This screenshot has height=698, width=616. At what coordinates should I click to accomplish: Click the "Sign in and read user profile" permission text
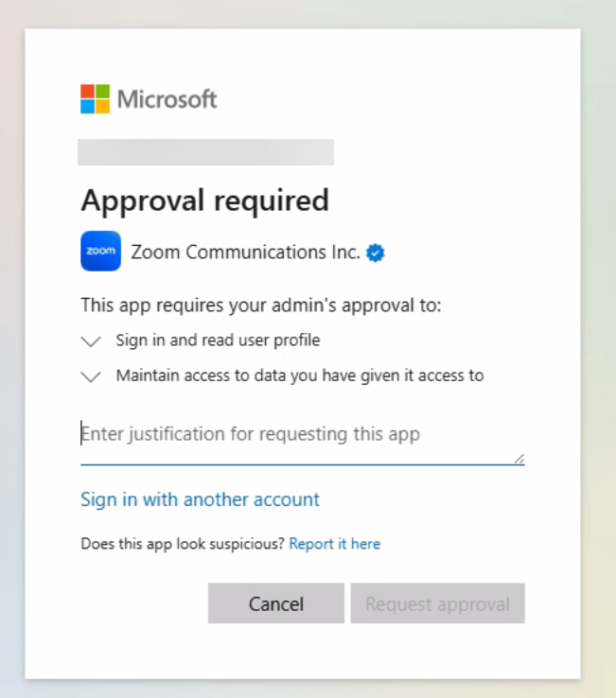pos(218,340)
